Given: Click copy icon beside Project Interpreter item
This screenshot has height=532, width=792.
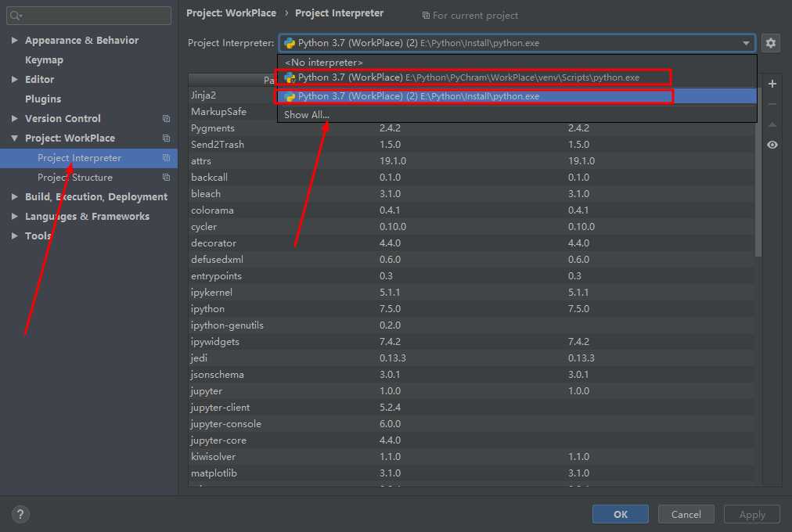Looking at the screenshot, I should click(166, 158).
